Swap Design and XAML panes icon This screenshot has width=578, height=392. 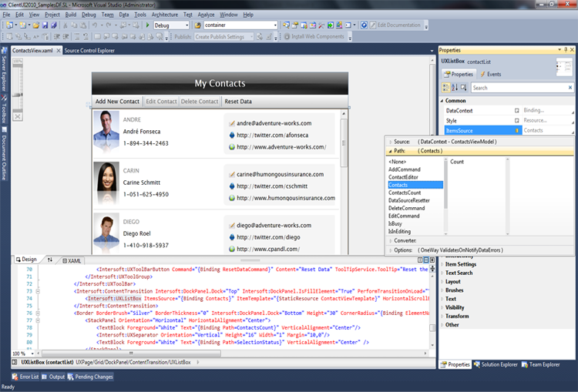[50, 260]
